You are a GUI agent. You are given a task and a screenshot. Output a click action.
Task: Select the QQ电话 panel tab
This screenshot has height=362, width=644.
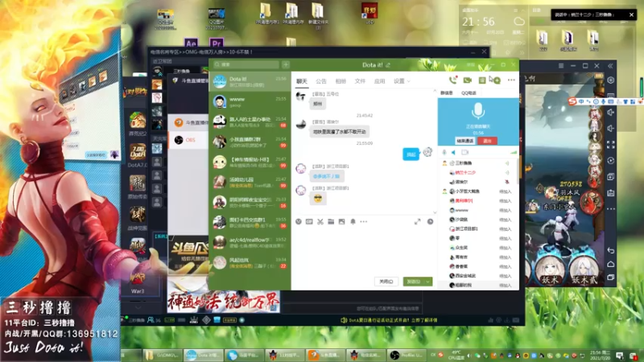(469, 93)
